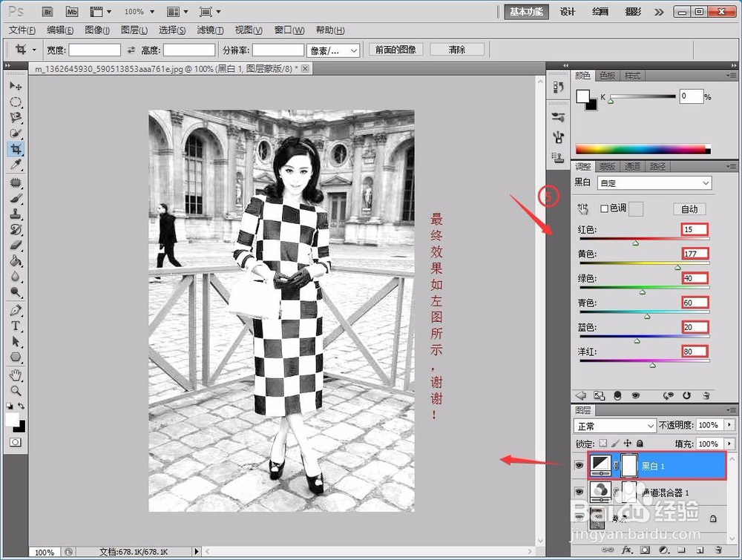Select the Eraser tool
Image resolution: width=742 pixels, height=560 pixels.
tap(16, 245)
